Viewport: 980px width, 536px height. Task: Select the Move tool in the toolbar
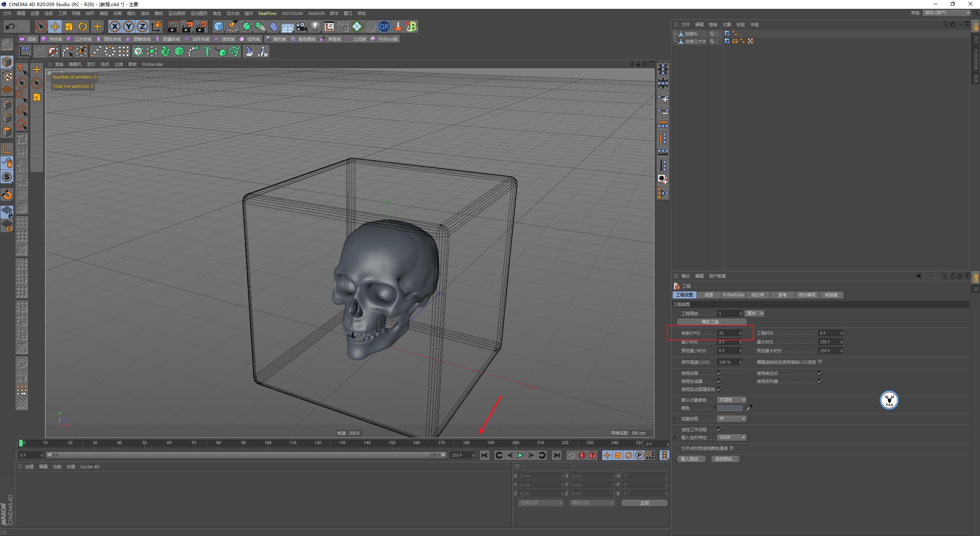(x=55, y=26)
